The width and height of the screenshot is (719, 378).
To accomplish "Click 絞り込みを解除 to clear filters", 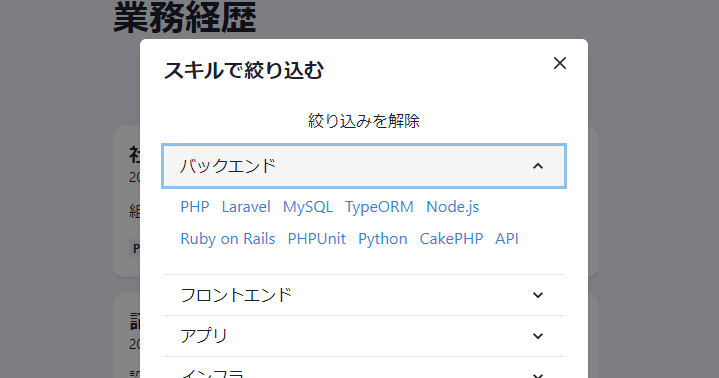I will click(364, 121).
